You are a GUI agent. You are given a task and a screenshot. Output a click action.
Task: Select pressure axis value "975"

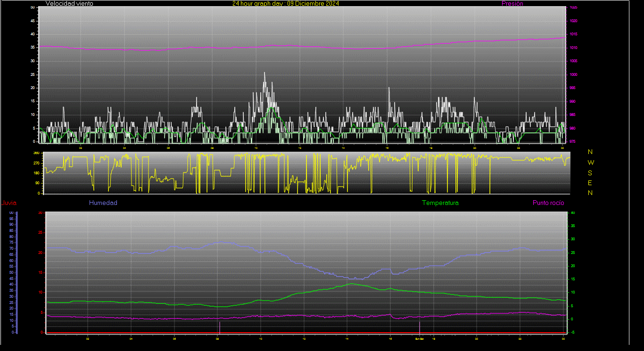point(572,141)
